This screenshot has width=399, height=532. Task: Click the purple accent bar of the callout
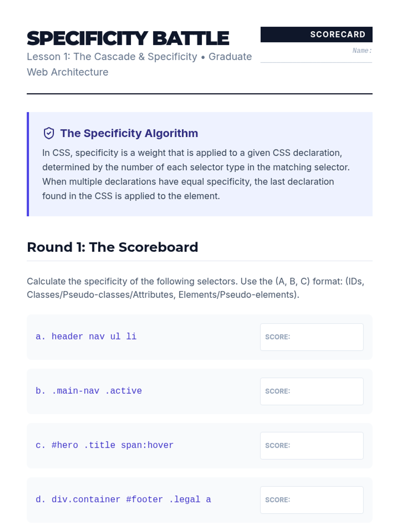pos(28,164)
